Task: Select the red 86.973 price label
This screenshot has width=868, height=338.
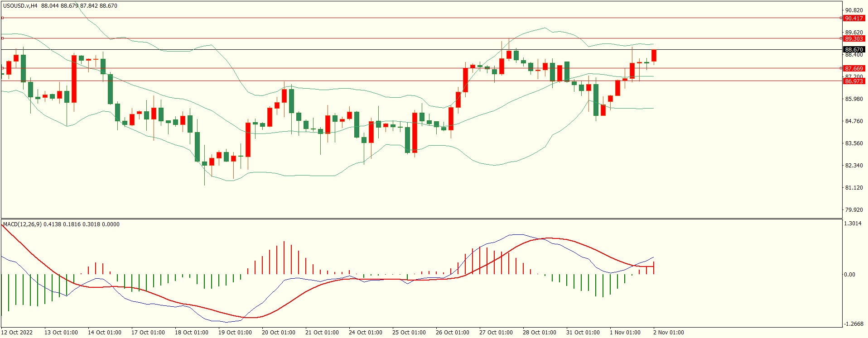Action: point(854,81)
